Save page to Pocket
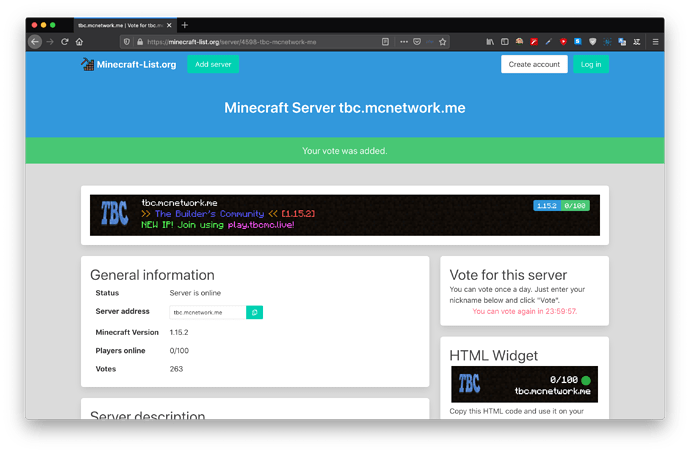690x453 pixels. coord(417,42)
